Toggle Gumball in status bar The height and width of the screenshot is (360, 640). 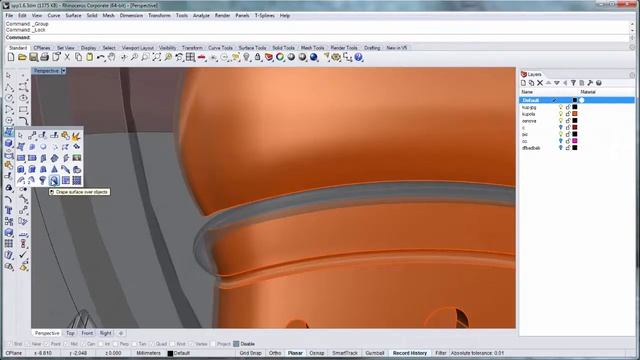click(375, 353)
